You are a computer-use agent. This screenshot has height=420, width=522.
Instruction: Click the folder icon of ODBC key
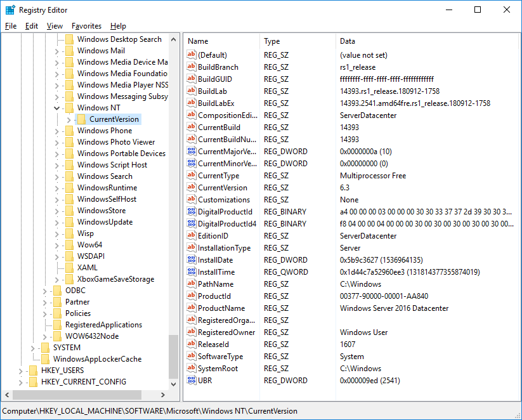(x=57, y=291)
